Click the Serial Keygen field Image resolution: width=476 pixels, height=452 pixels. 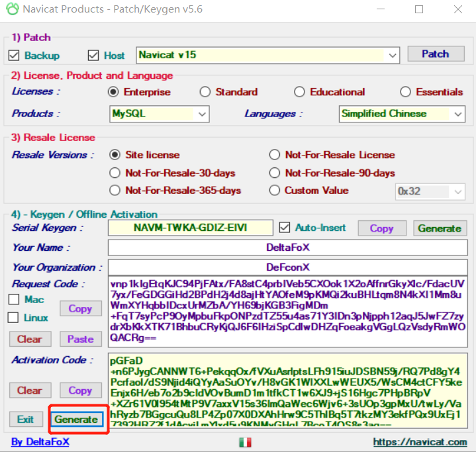coord(191,228)
